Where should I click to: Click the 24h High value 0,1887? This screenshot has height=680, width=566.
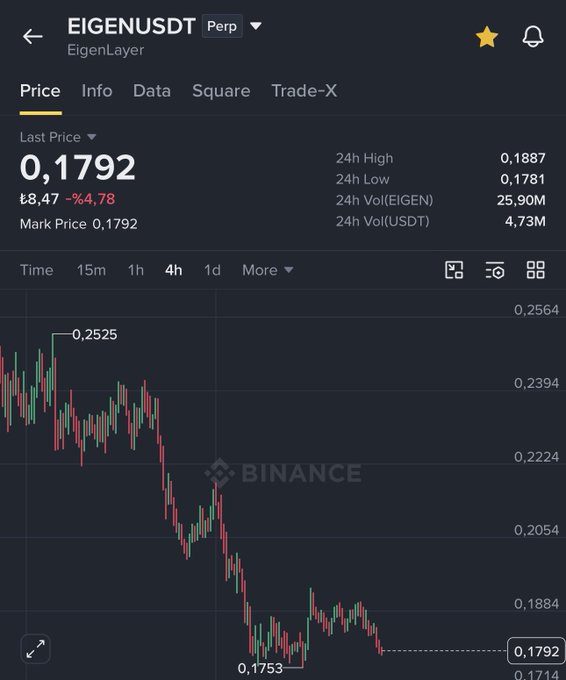[x=523, y=158]
